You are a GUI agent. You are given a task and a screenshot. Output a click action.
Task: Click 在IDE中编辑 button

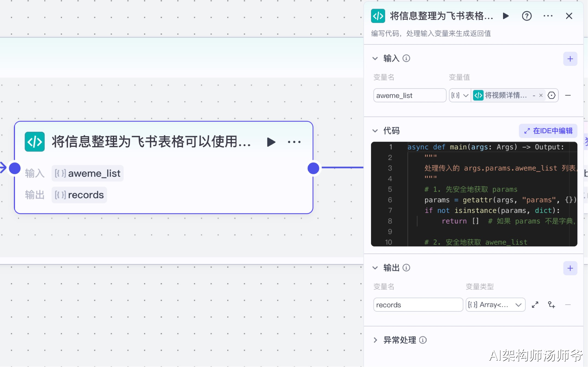tap(548, 131)
